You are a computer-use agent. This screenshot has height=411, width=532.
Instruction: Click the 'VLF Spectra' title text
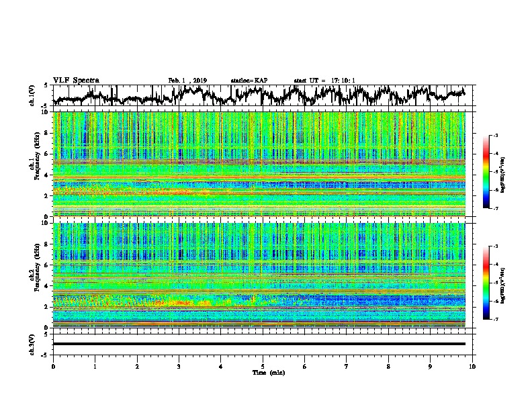(x=76, y=81)
